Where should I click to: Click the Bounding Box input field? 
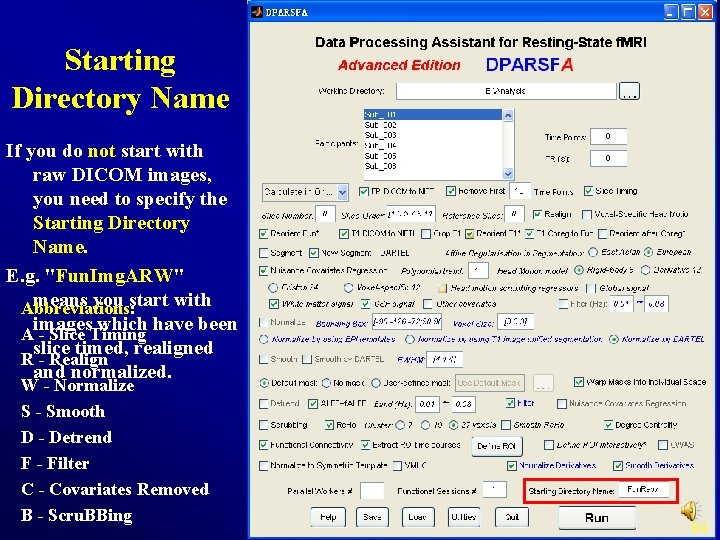[407, 321]
